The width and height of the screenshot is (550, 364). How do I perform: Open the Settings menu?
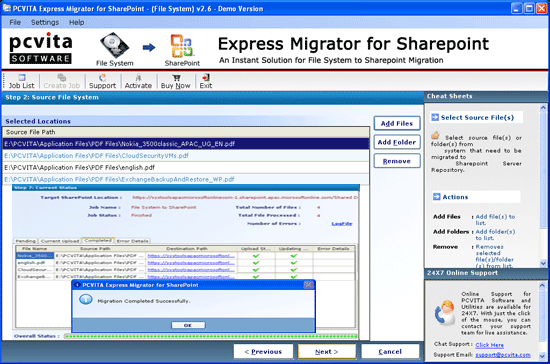click(45, 22)
